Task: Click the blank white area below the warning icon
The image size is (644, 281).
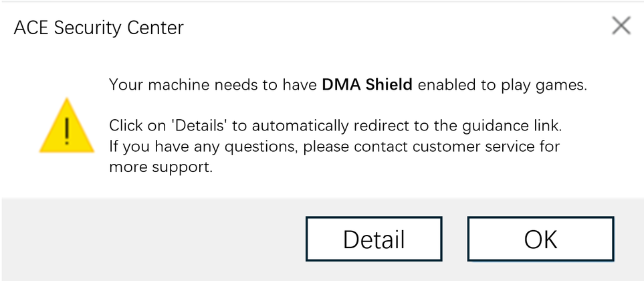Action: [x=66, y=177]
